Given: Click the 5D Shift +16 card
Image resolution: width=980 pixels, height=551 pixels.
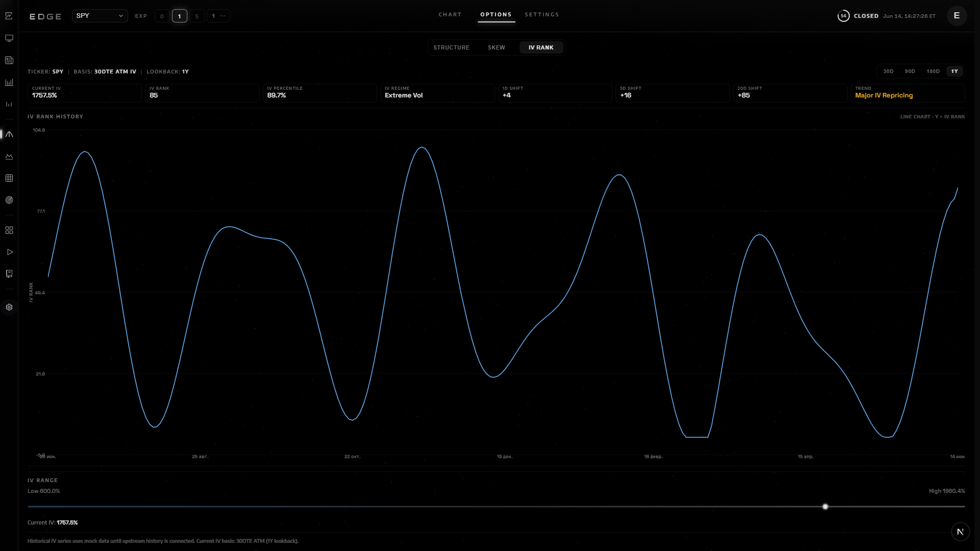Looking at the screenshot, I should tap(673, 93).
